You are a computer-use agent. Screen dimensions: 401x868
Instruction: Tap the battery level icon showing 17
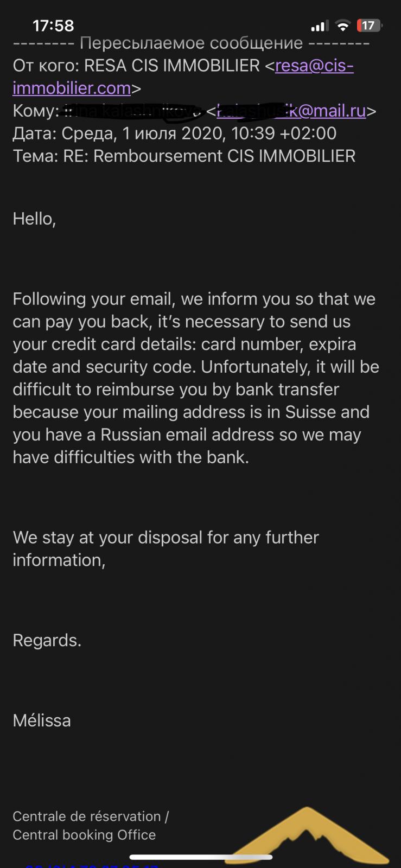click(370, 25)
